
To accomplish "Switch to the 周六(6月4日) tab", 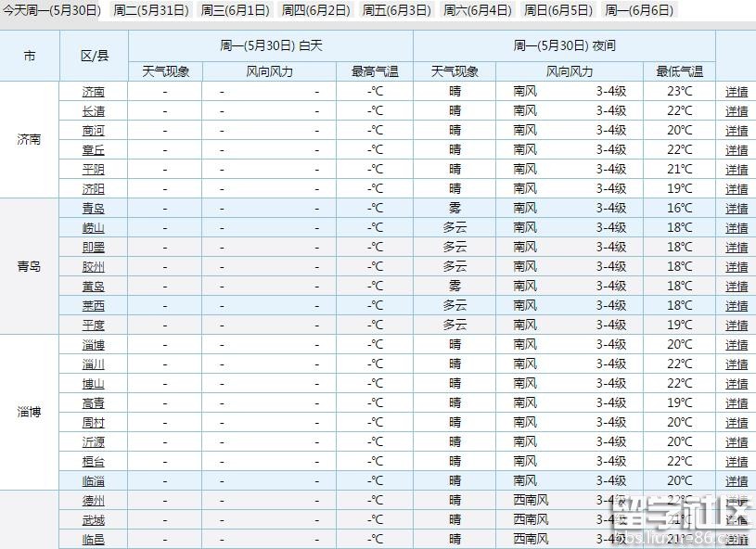I will coord(478,10).
